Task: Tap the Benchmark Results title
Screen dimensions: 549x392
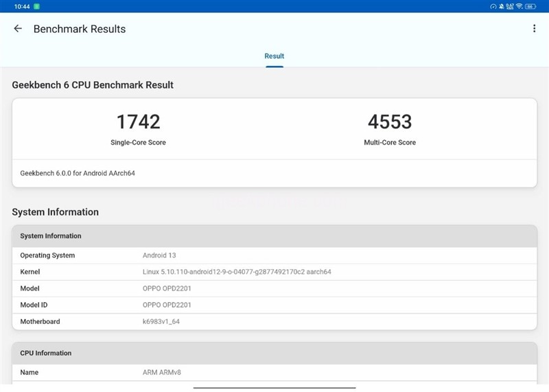Action: pos(80,29)
